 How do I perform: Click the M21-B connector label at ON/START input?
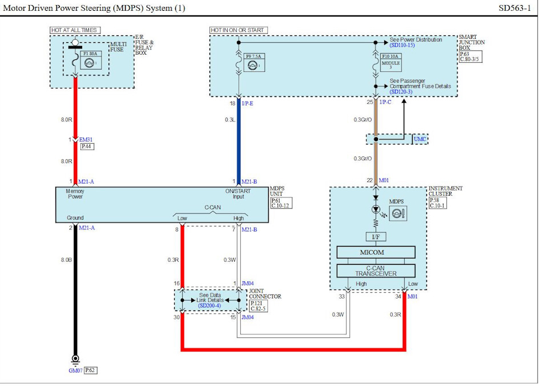(x=249, y=181)
